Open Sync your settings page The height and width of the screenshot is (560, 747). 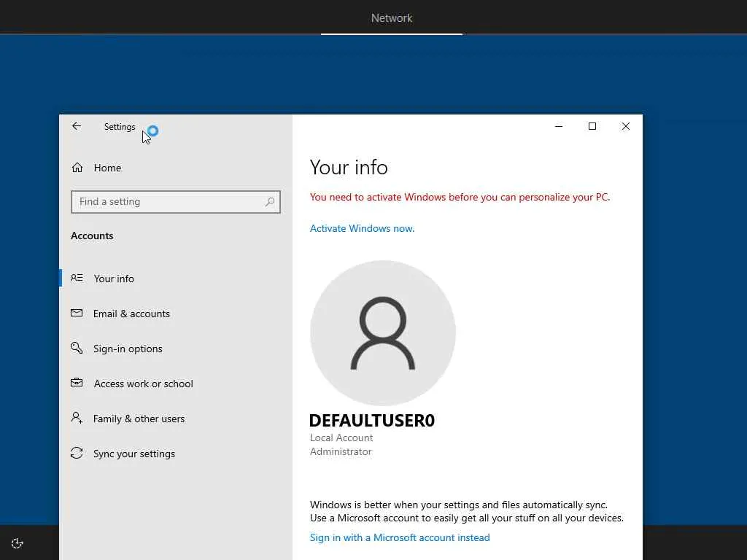click(x=176, y=454)
